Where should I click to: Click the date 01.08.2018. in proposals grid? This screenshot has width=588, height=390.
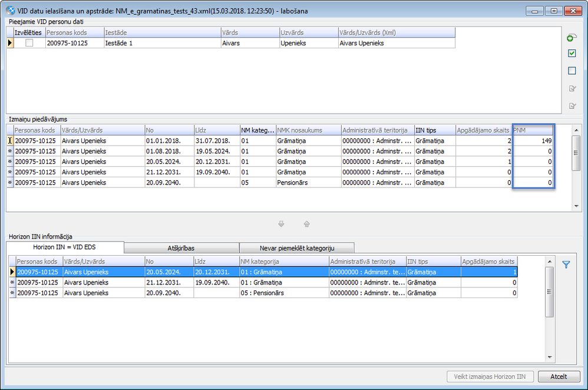[170, 151]
